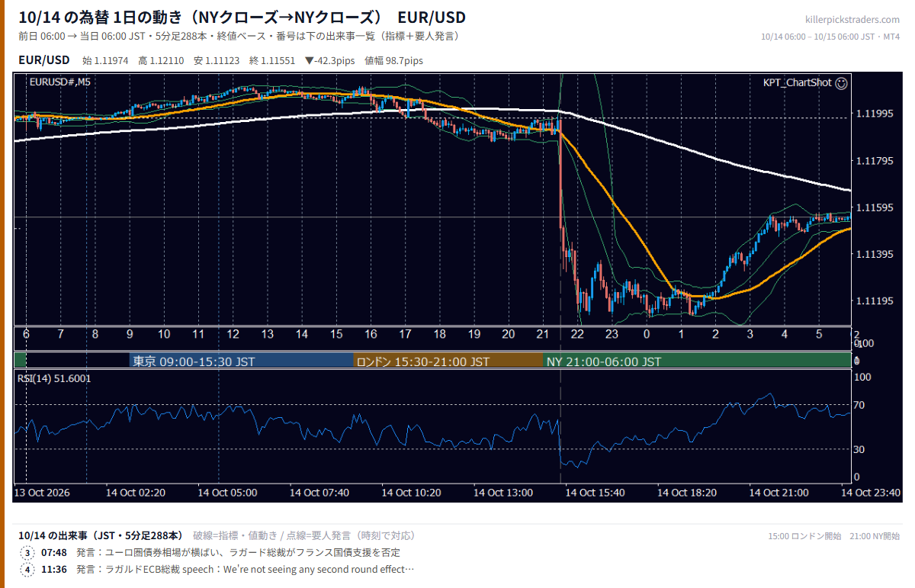The height and width of the screenshot is (588, 915).
Task: Click the 14 Oct 10:20 time label
Action: click(411, 493)
